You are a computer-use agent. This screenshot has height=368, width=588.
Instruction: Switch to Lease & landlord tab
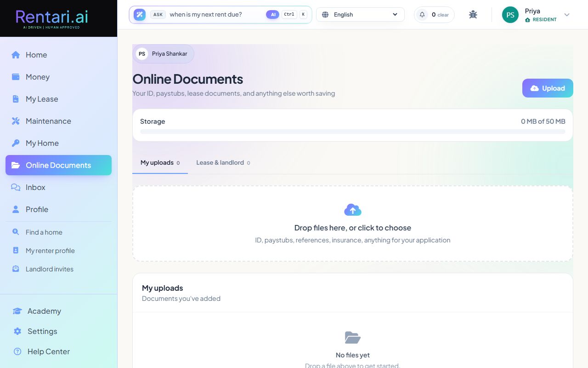[x=223, y=163]
